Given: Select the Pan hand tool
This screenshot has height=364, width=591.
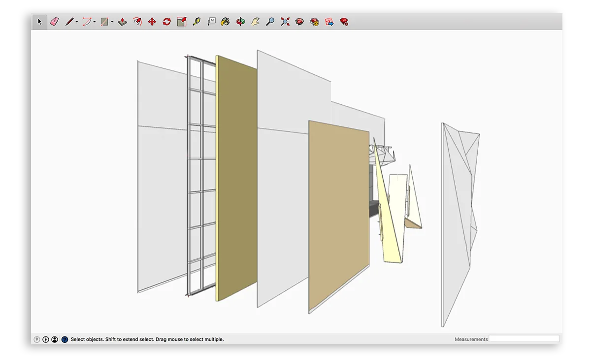Looking at the screenshot, I should [x=255, y=22].
